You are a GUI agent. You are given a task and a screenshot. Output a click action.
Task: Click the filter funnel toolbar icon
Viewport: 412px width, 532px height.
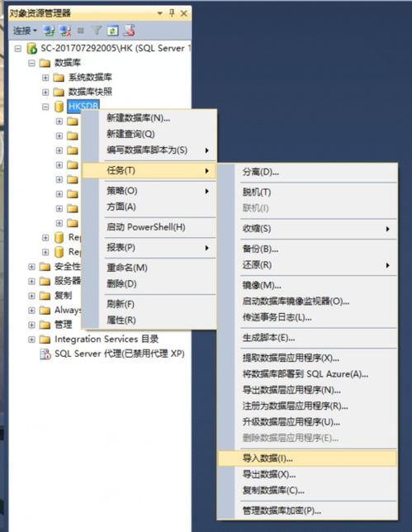[x=97, y=31]
